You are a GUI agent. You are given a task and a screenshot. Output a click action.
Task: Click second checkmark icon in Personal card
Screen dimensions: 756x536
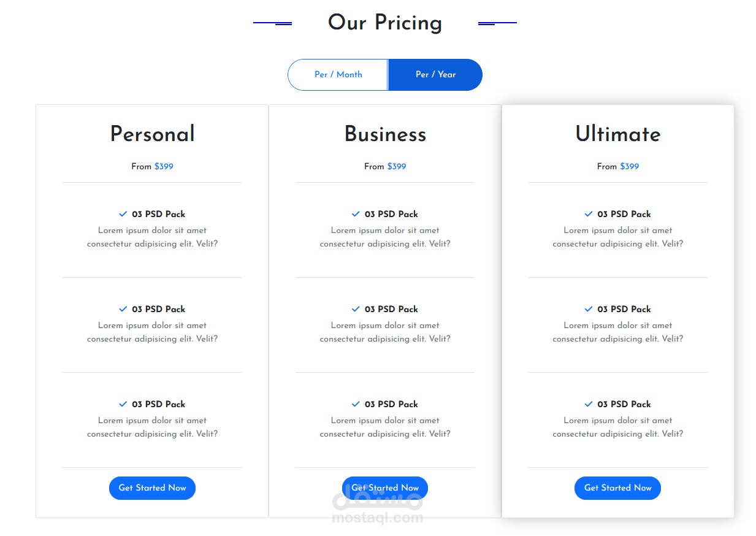[123, 309]
